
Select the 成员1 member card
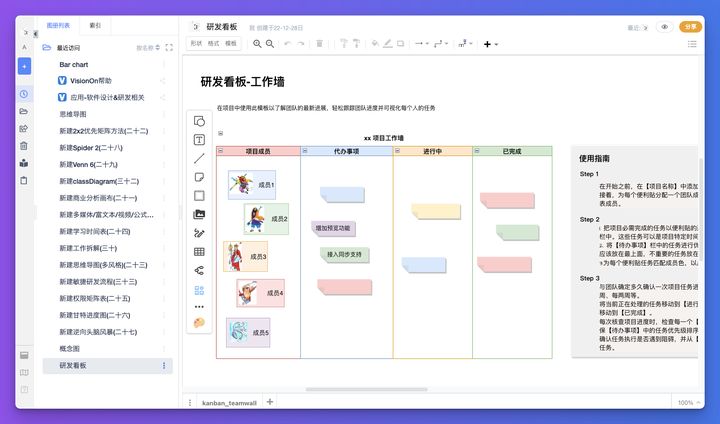pyautogui.click(x=252, y=185)
